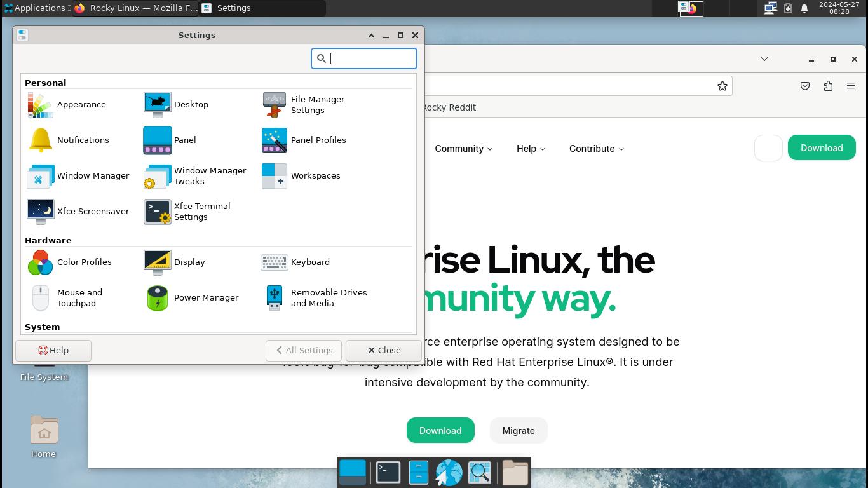Image resolution: width=868 pixels, height=488 pixels.
Task: Click Download button in site header
Action: click(822, 148)
